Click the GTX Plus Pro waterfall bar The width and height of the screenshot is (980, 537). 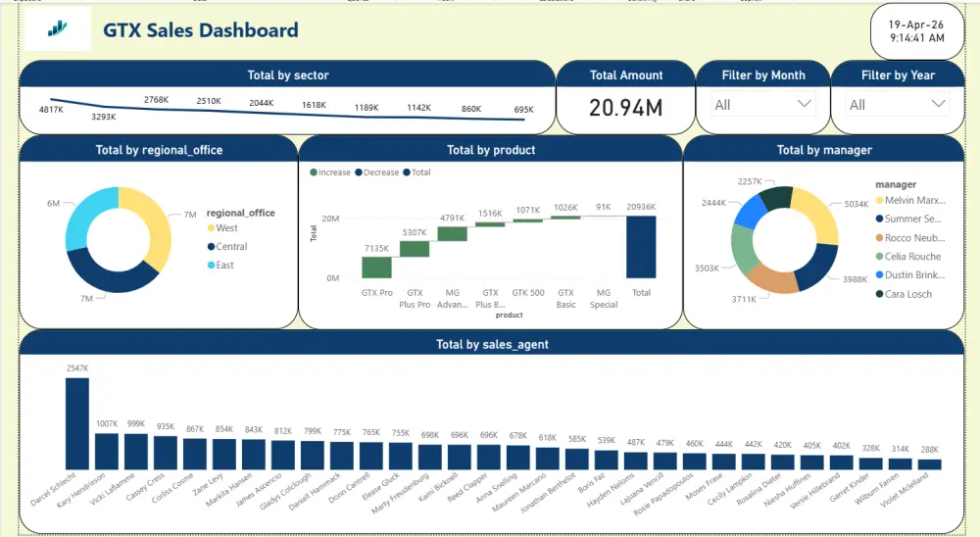coord(415,249)
